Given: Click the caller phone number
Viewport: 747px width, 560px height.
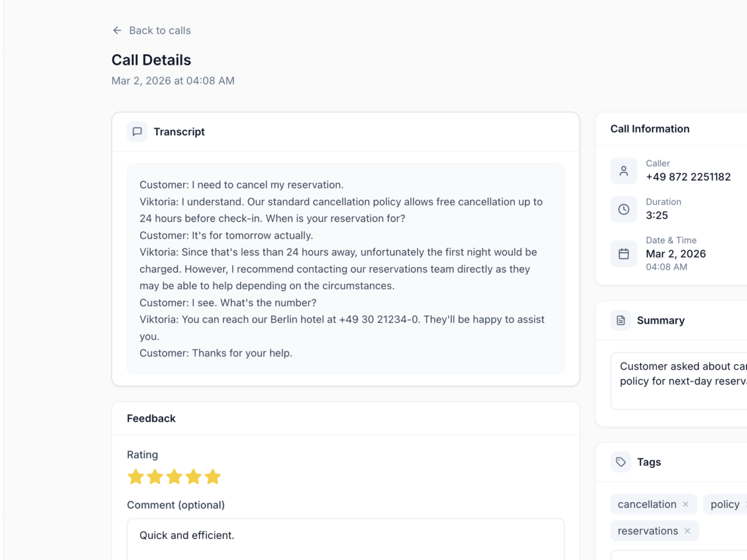Looking at the screenshot, I should 688,177.
